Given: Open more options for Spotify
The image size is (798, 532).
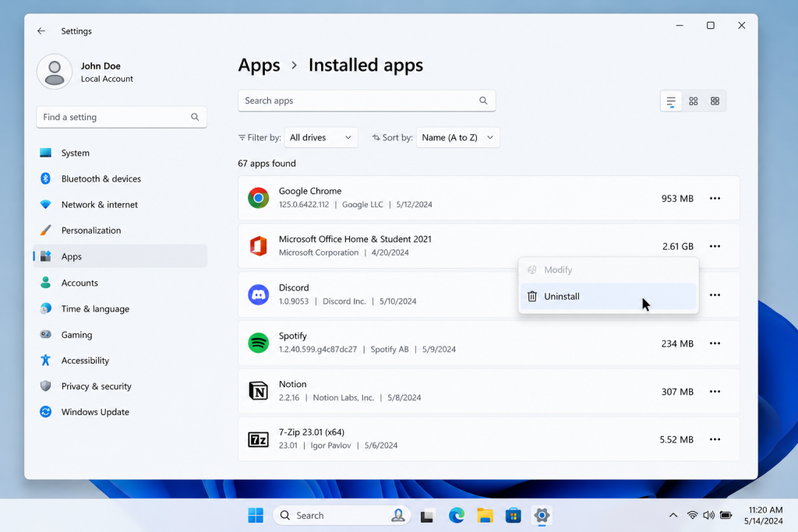Looking at the screenshot, I should (715, 344).
